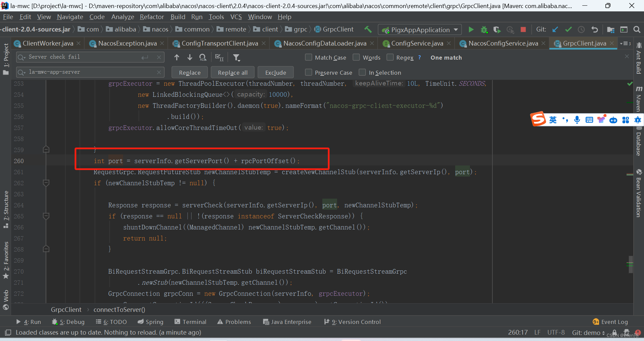Click in the replace field 'la-mwc-app-server'
Viewport: 644px width, 341px height.
91,72
